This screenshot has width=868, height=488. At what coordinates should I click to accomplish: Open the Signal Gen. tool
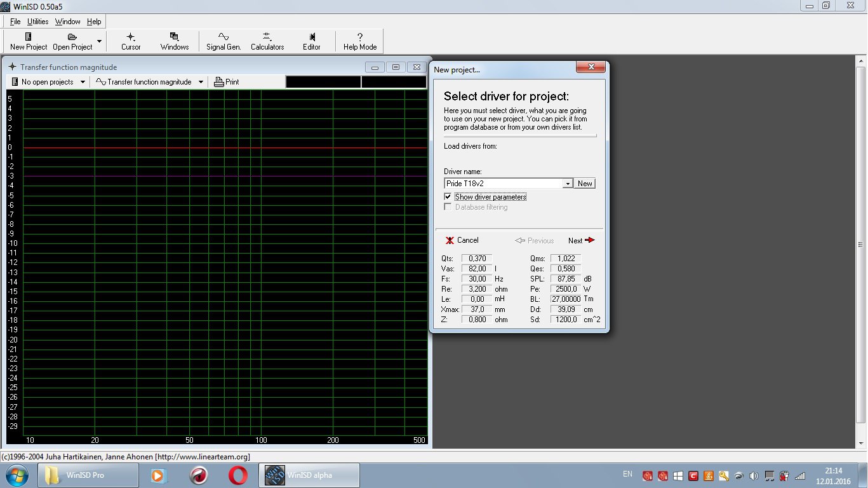coord(224,41)
